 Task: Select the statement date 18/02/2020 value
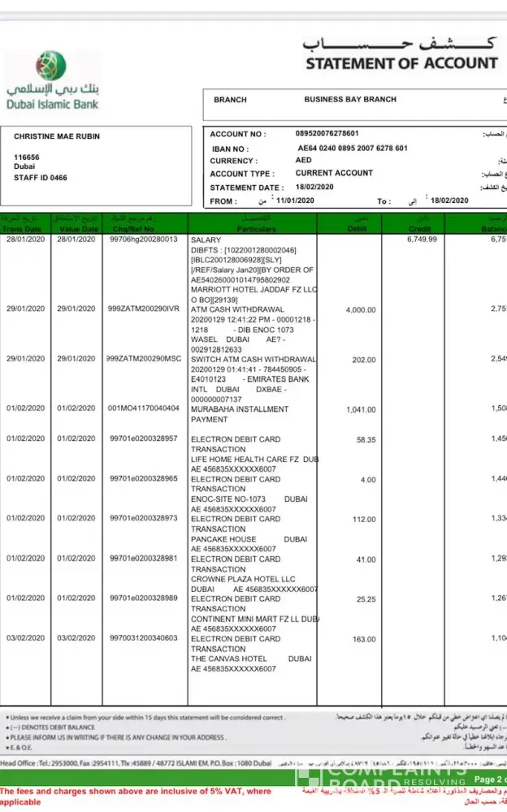point(314,187)
